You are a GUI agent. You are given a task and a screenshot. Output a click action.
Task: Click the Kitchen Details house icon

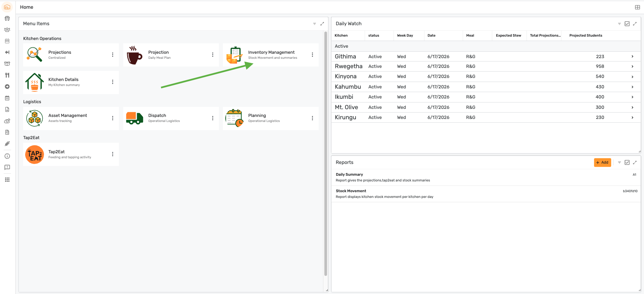pyautogui.click(x=35, y=82)
